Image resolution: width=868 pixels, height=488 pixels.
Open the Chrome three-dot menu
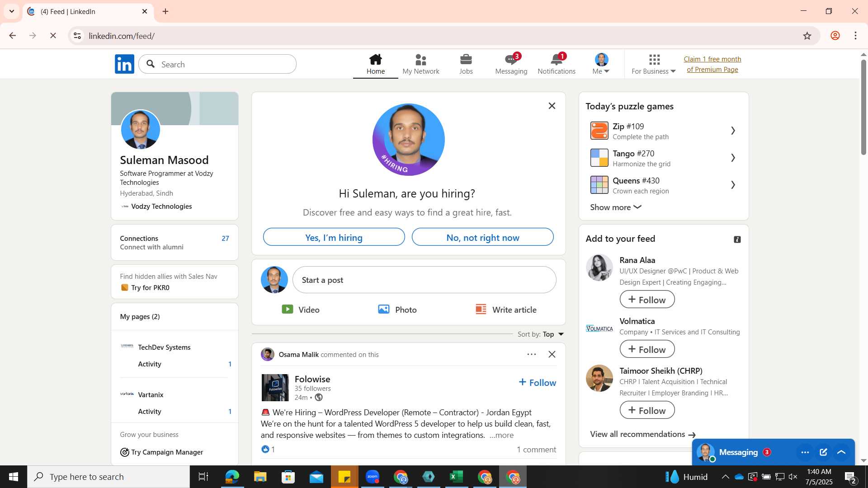[855, 36]
